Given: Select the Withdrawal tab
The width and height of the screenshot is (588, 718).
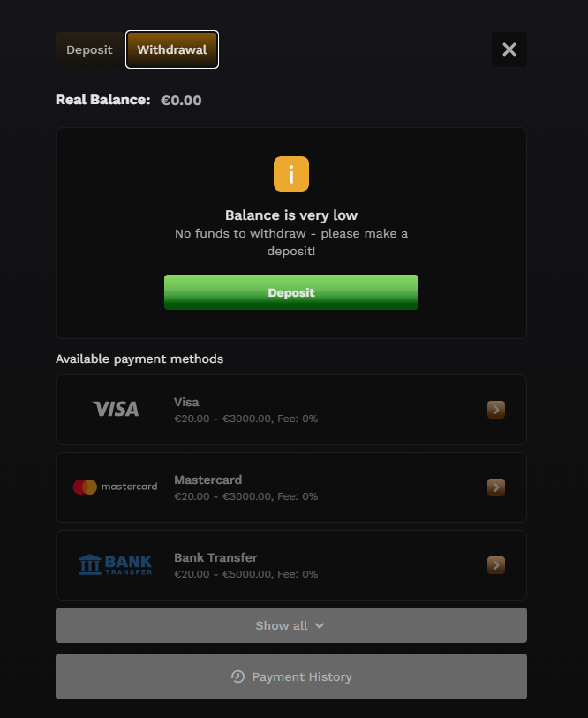Looking at the screenshot, I should click(172, 49).
